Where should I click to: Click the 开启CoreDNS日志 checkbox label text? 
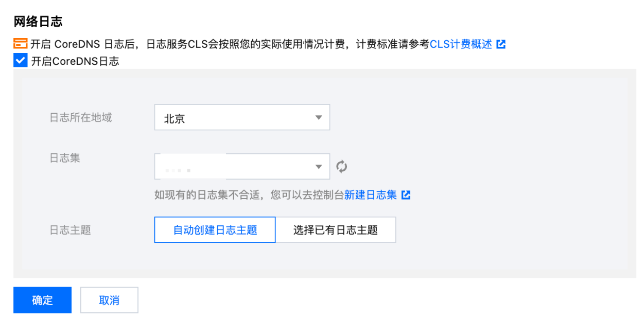(x=75, y=61)
